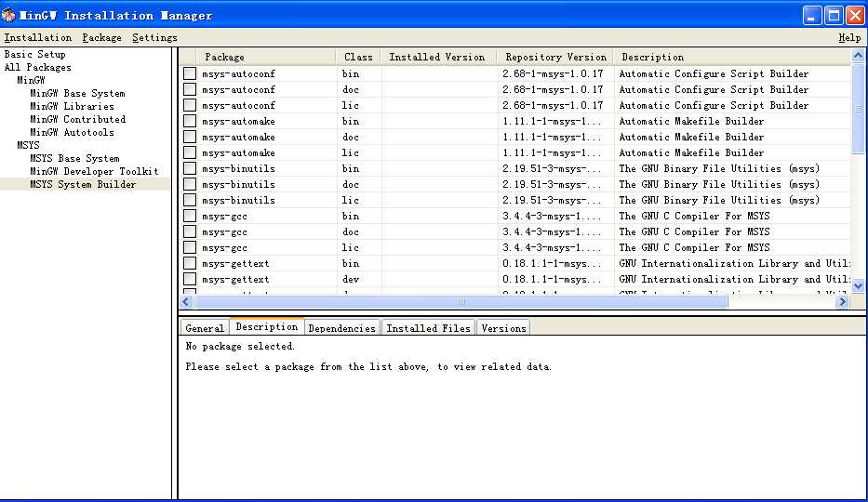Click the horizontal scrollbar right arrow
The height and width of the screenshot is (502, 868).
tap(843, 301)
